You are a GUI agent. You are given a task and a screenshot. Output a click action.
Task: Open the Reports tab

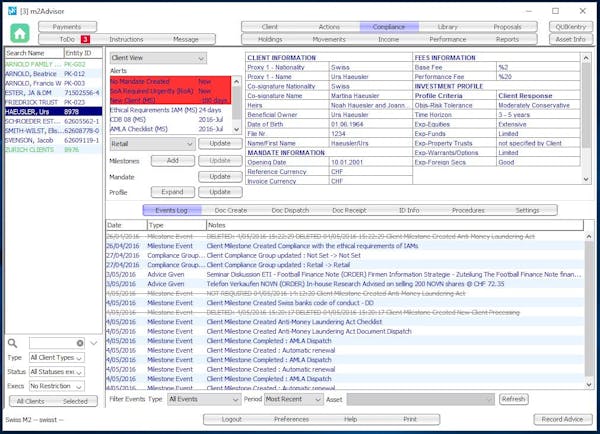pos(507,39)
